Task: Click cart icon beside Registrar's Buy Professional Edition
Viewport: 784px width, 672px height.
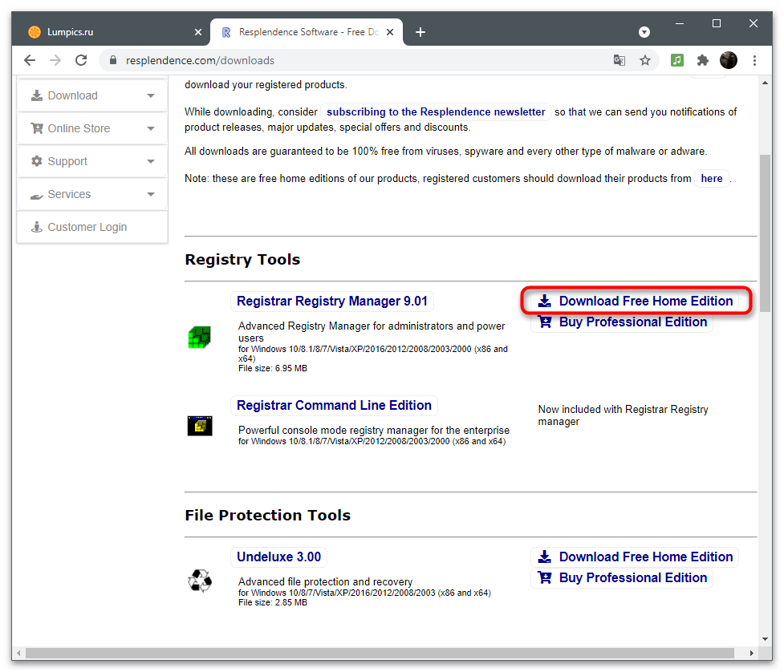Action: 545,322
